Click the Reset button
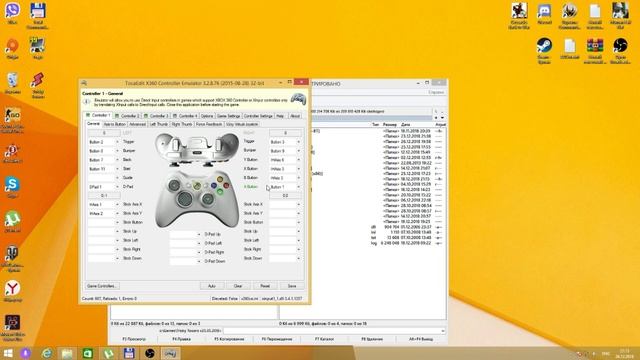Image resolution: width=640 pixels, height=360 pixels. (265, 286)
